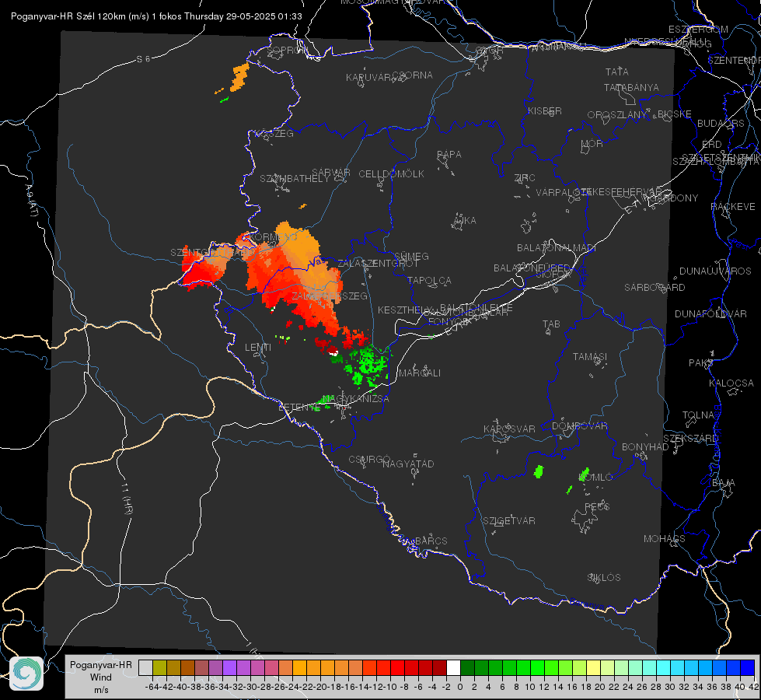Click the city label SZIGETVÁR
761x700 pixels.
pyautogui.click(x=508, y=521)
